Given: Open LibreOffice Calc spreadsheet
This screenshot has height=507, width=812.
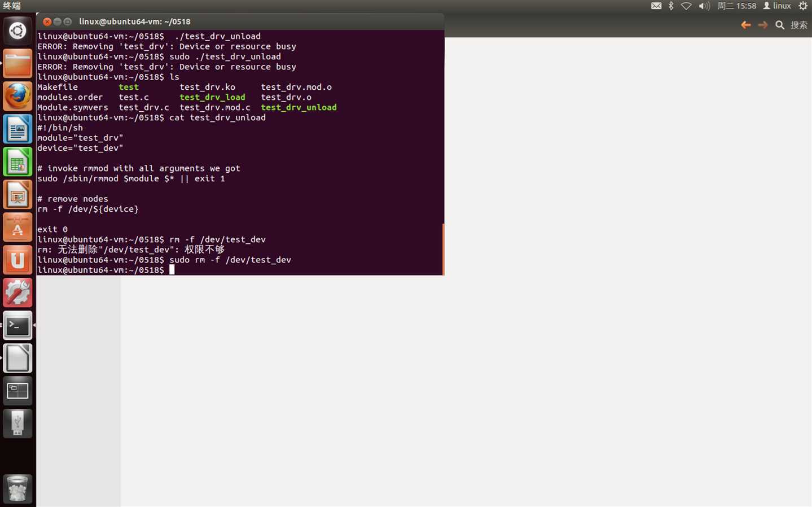Looking at the screenshot, I should (17, 161).
